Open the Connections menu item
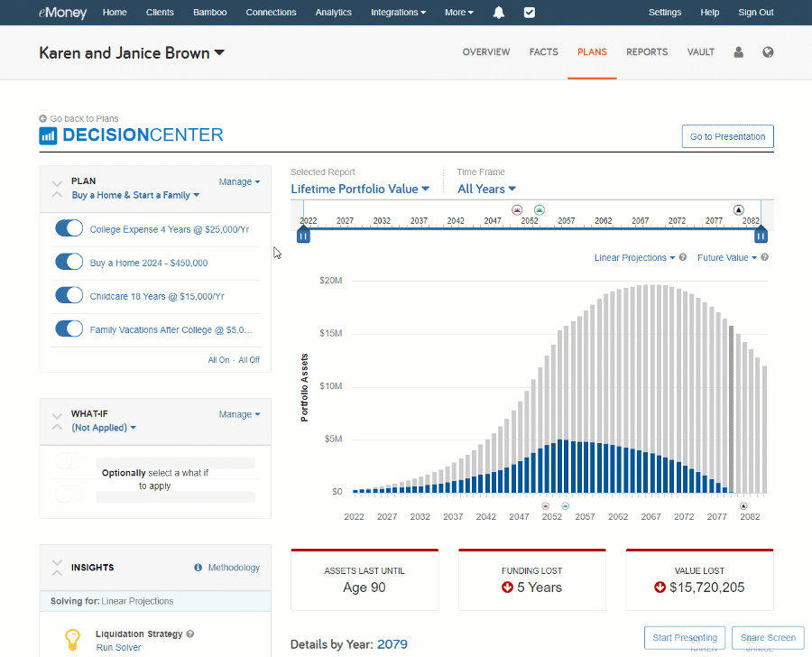Viewport: 812px width, 657px height. 271,13
